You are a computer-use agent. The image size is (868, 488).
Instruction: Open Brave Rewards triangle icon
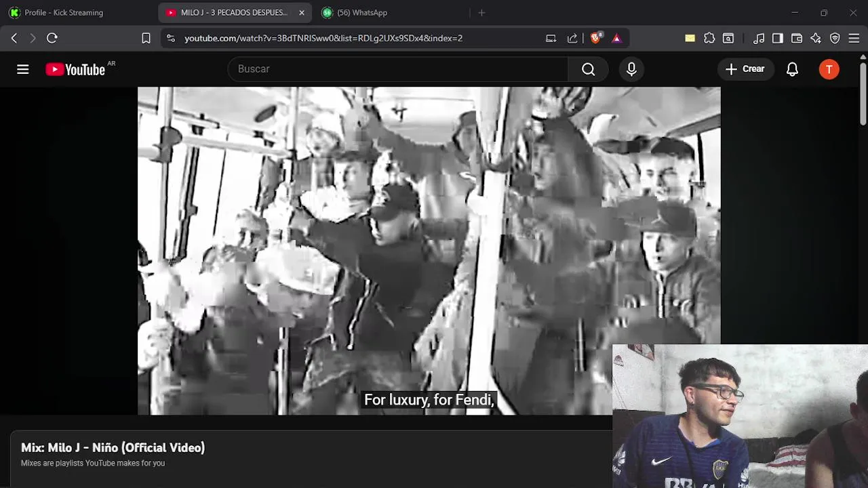coord(616,38)
